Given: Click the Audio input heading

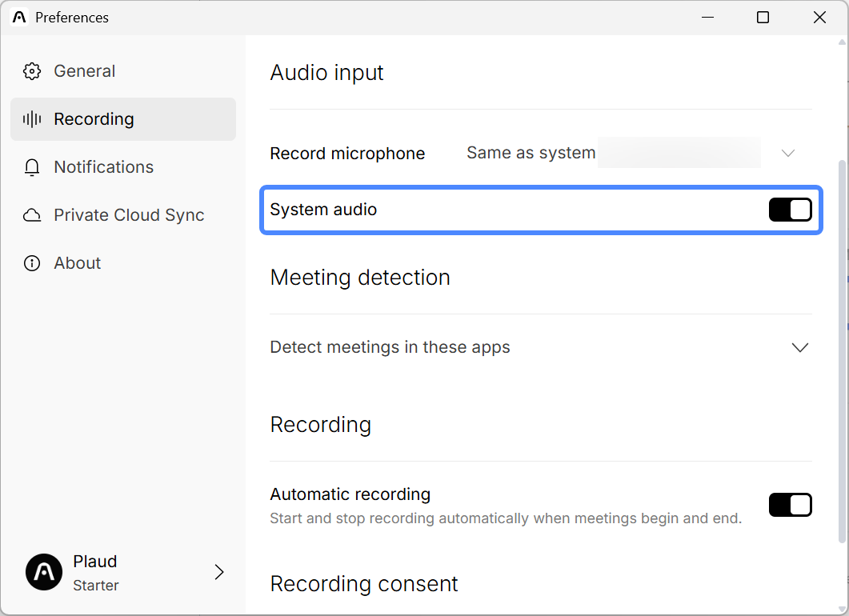Looking at the screenshot, I should (x=326, y=73).
